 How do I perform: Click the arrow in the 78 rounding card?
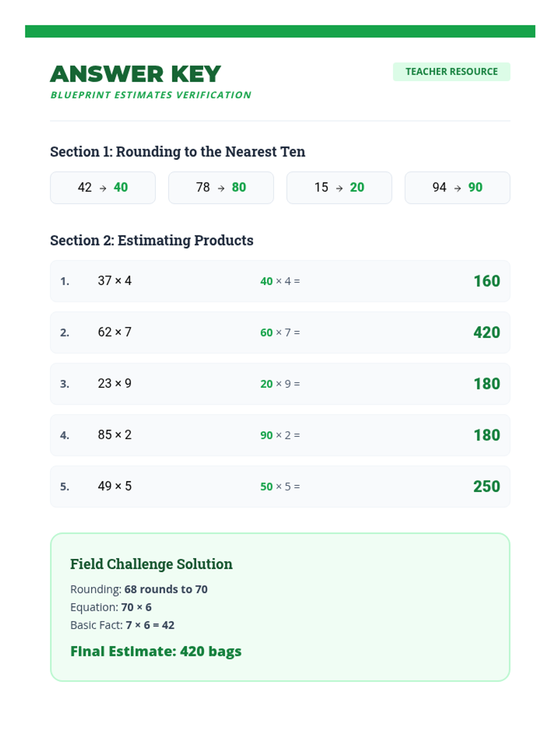point(221,188)
